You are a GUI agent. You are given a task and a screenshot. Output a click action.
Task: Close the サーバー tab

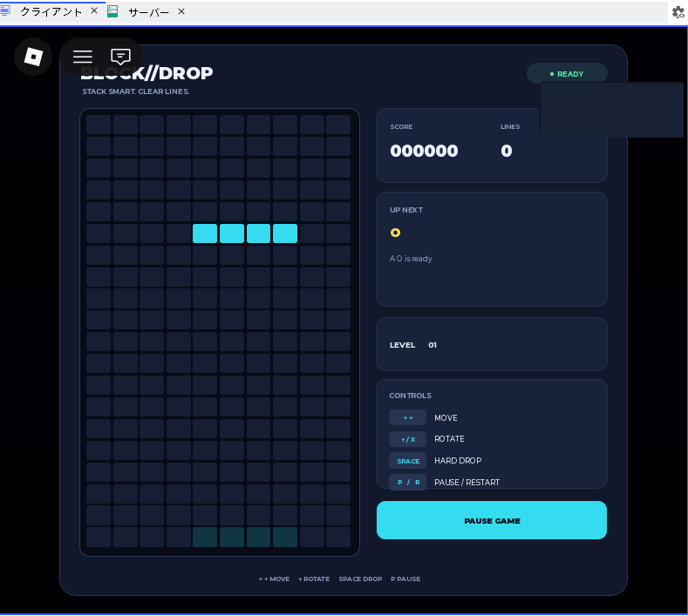coord(181,11)
